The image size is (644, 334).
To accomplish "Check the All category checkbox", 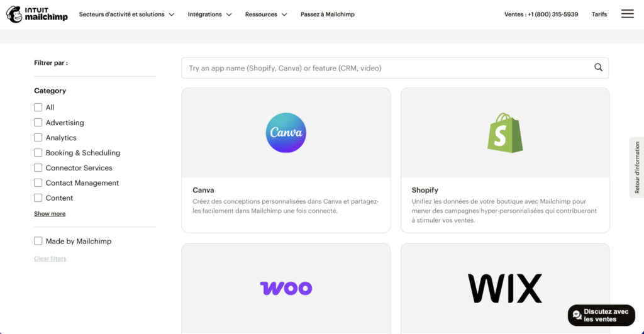I will [38, 107].
